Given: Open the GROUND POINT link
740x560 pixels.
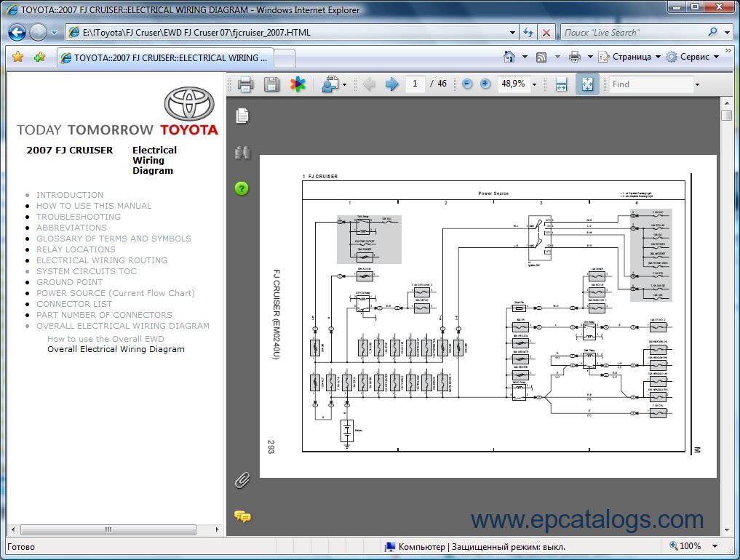Looking at the screenshot, I should (x=69, y=282).
